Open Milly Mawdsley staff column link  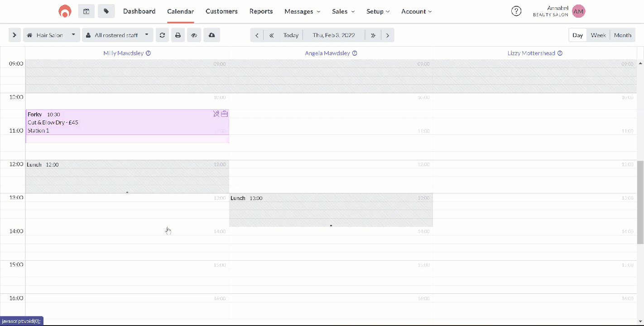pyautogui.click(x=123, y=53)
